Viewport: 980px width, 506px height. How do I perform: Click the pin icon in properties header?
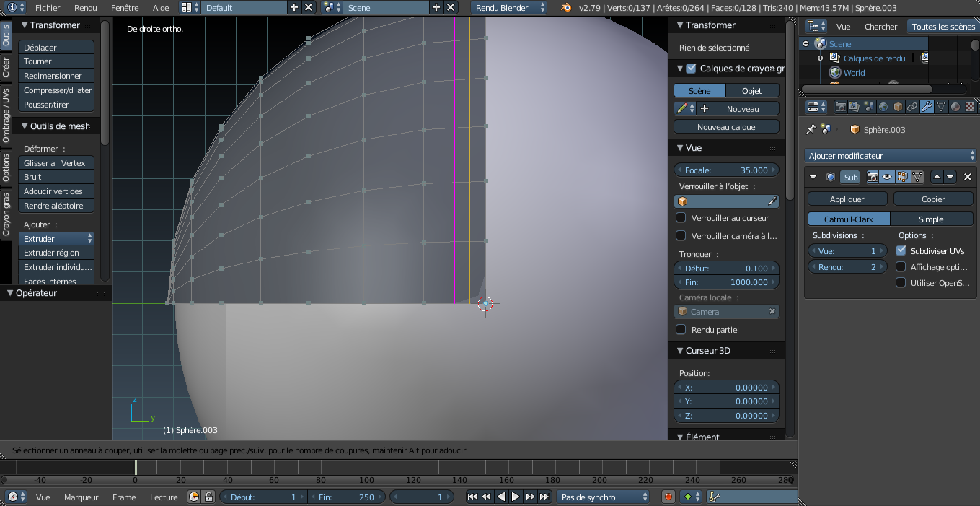pos(811,129)
